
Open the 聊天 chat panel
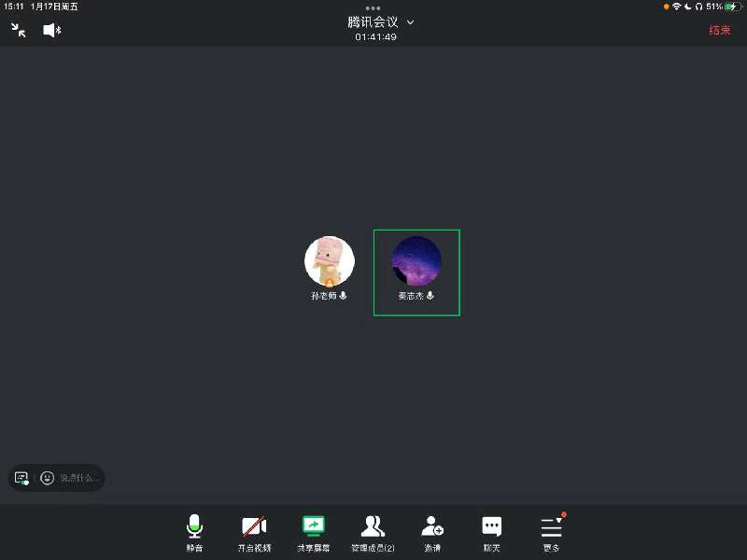pos(492,533)
